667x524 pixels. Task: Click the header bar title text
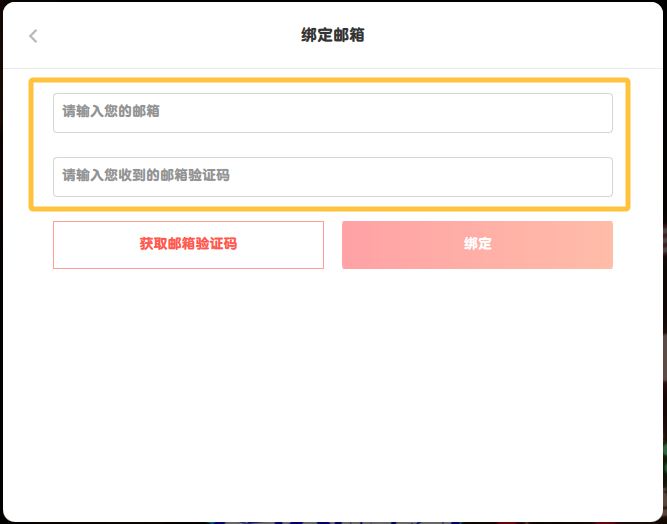(333, 36)
